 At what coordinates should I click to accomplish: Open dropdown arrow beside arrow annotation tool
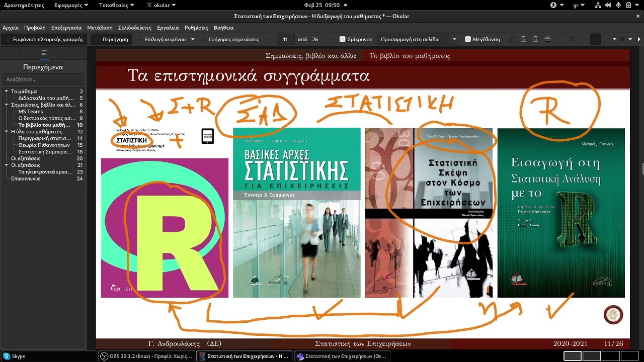[x=614, y=39]
